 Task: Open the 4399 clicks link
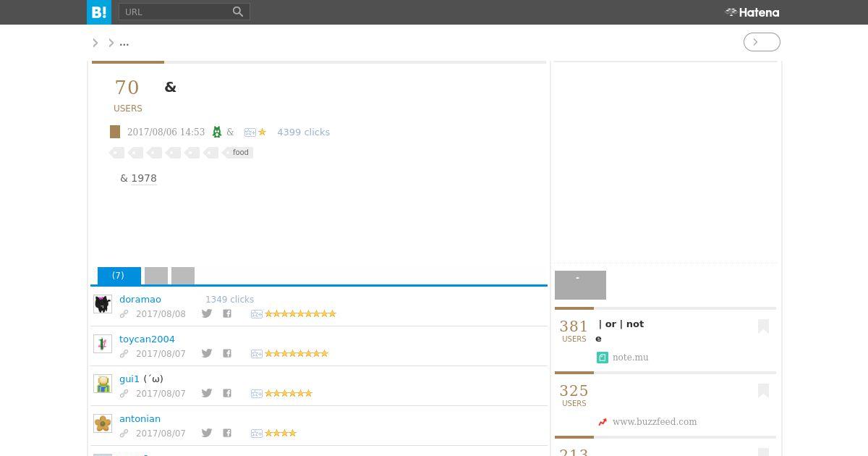pyautogui.click(x=303, y=132)
